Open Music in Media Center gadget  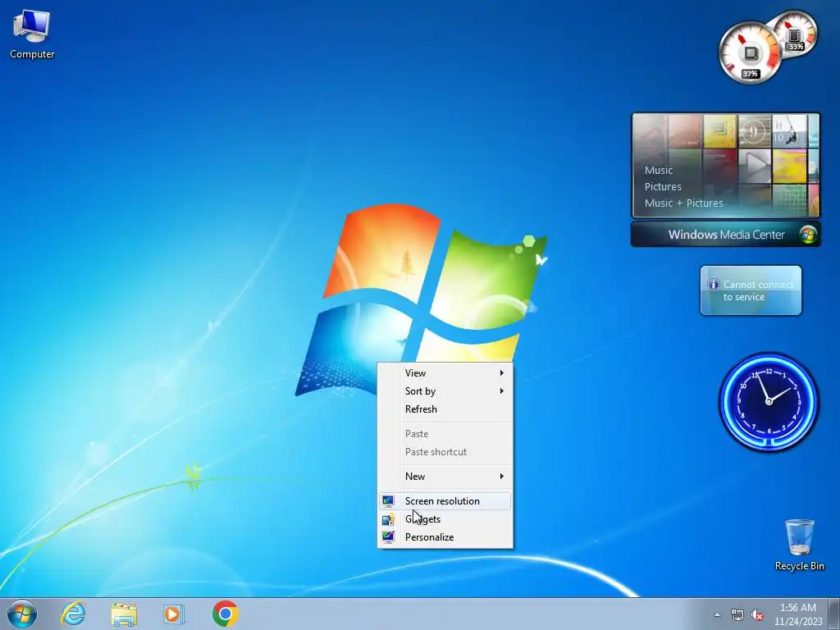pyautogui.click(x=659, y=171)
